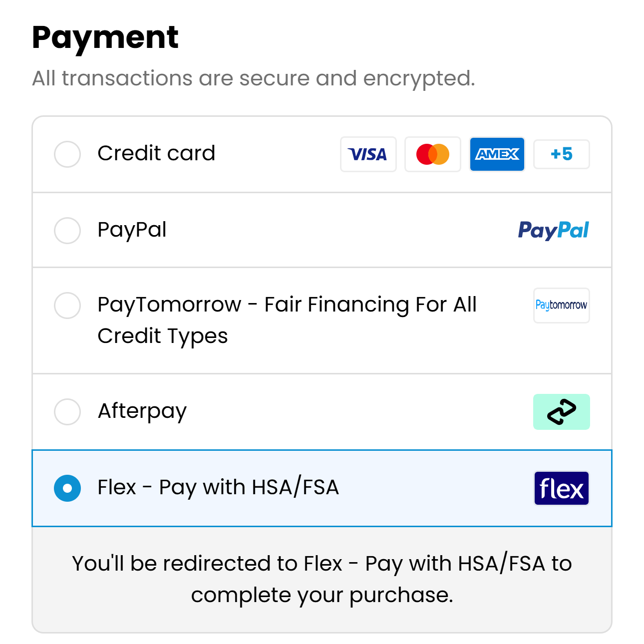Click the "PayPal" option label text
644x644 pixels.
(x=132, y=230)
